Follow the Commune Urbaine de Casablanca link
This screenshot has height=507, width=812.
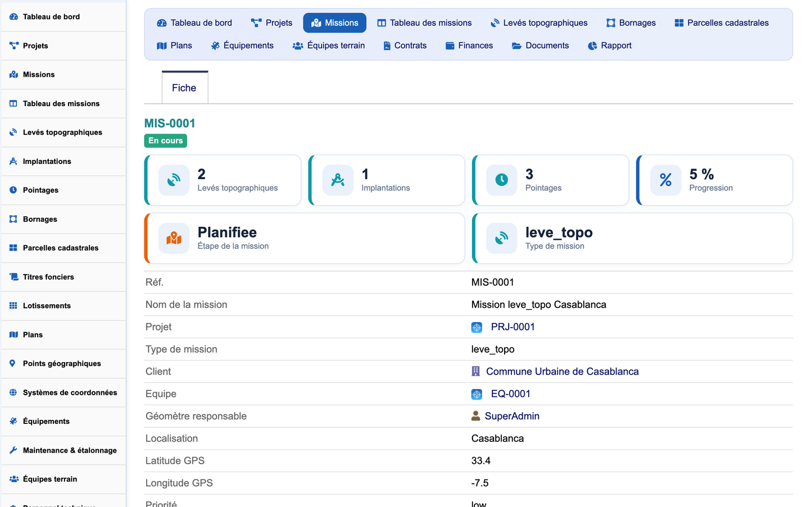(562, 372)
